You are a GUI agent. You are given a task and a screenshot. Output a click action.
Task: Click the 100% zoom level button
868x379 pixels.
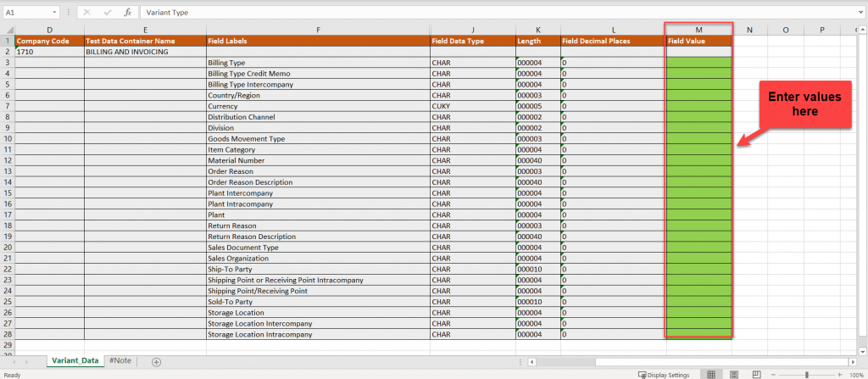(857, 375)
